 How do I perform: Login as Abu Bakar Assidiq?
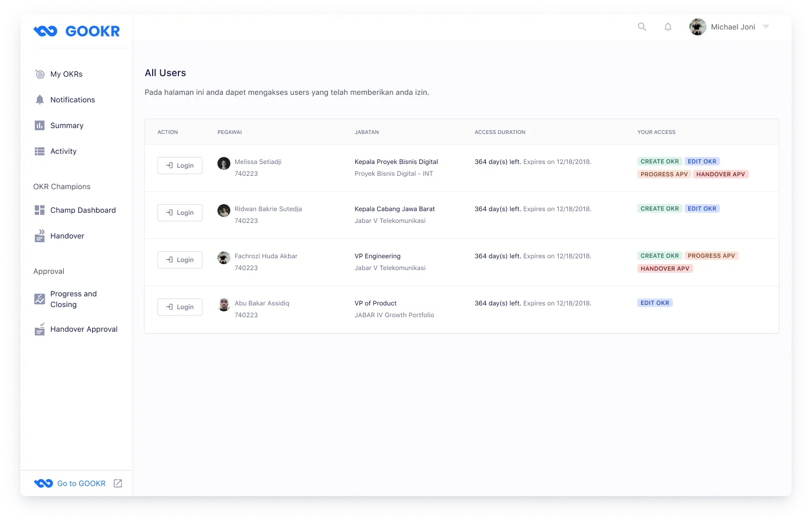pos(179,307)
